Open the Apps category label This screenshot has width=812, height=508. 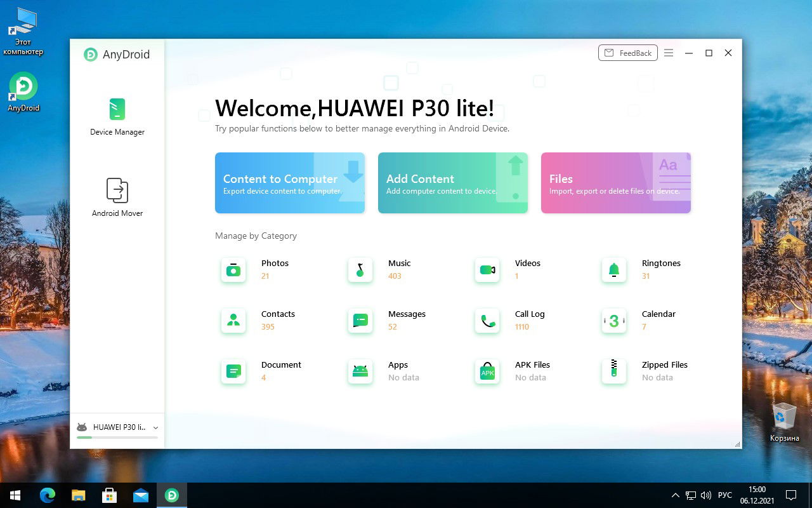(x=398, y=365)
